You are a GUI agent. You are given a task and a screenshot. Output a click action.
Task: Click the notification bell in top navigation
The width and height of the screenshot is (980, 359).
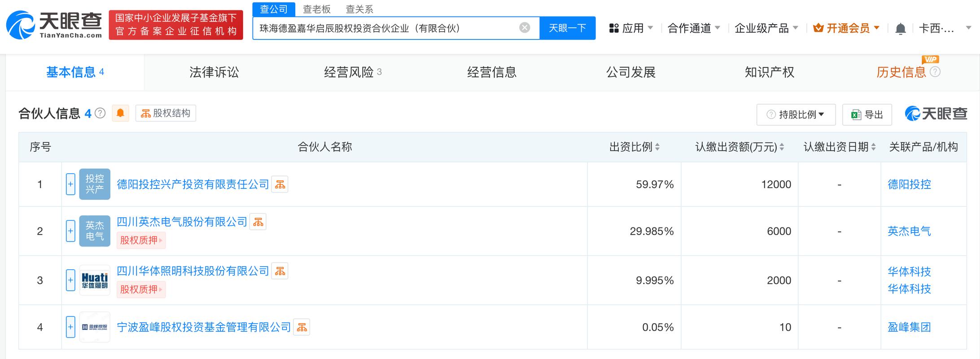[900, 29]
